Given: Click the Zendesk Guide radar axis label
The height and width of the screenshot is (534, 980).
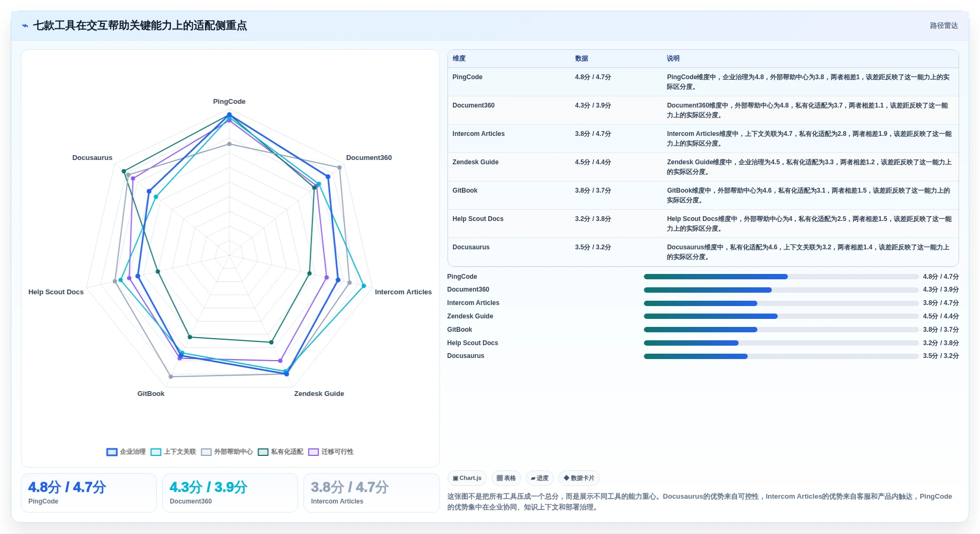Looking at the screenshot, I should point(319,394).
